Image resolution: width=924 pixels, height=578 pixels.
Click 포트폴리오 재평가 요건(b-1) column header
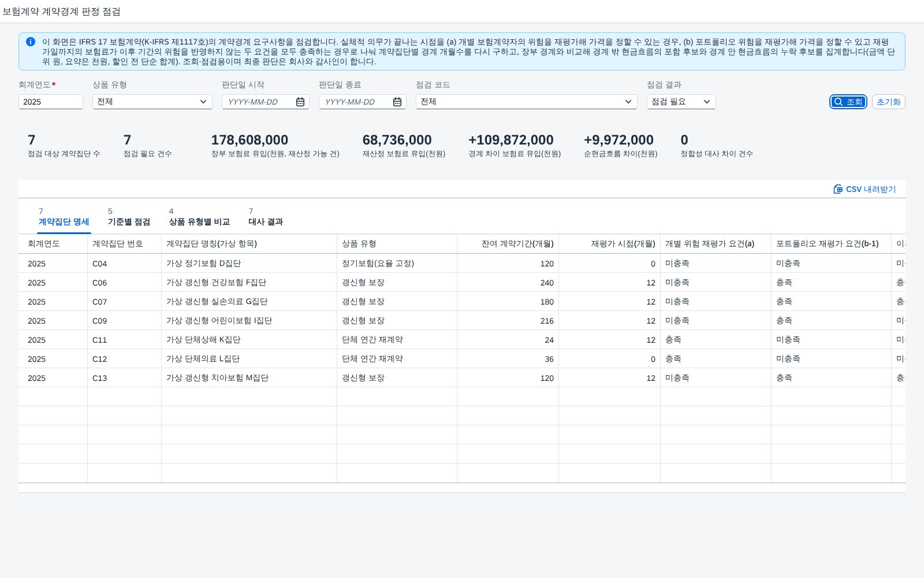831,244
